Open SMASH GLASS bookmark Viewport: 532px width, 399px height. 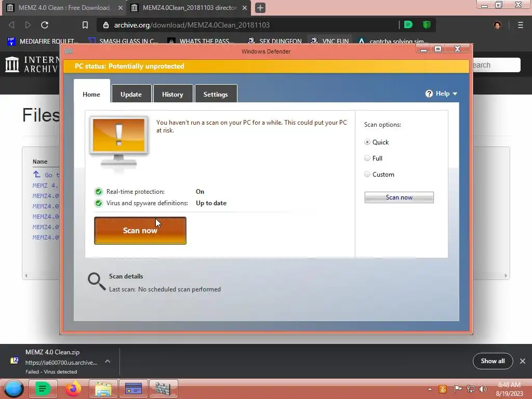pos(123,41)
